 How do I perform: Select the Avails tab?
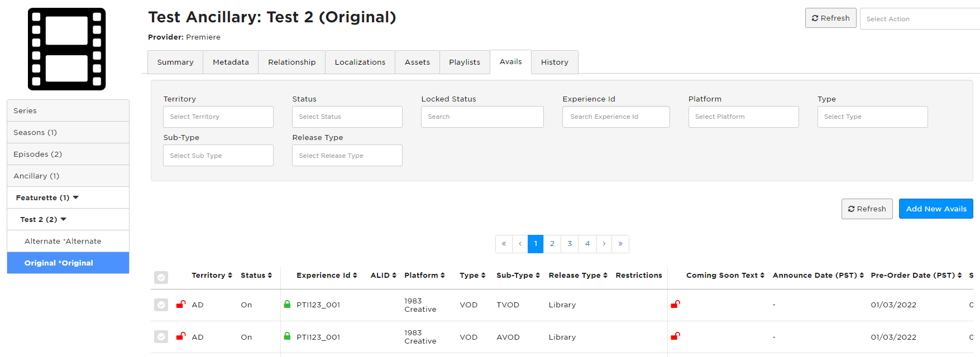coord(511,62)
